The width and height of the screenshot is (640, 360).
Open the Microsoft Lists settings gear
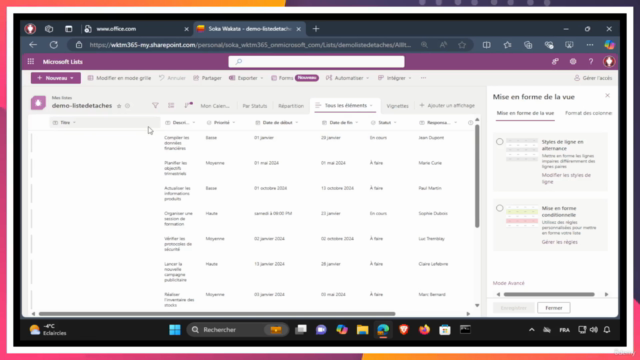point(573,62)
